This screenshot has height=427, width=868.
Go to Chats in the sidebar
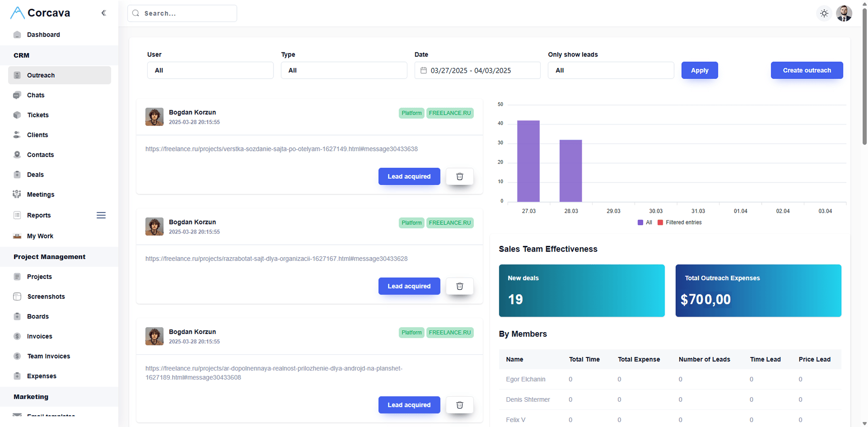[36, 95]
